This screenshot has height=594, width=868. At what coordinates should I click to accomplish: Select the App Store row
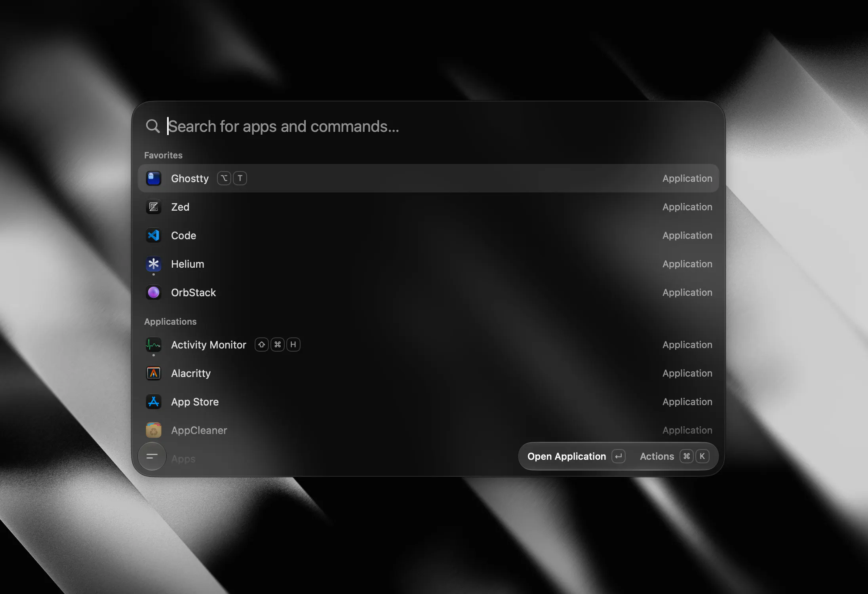point(428,402)
